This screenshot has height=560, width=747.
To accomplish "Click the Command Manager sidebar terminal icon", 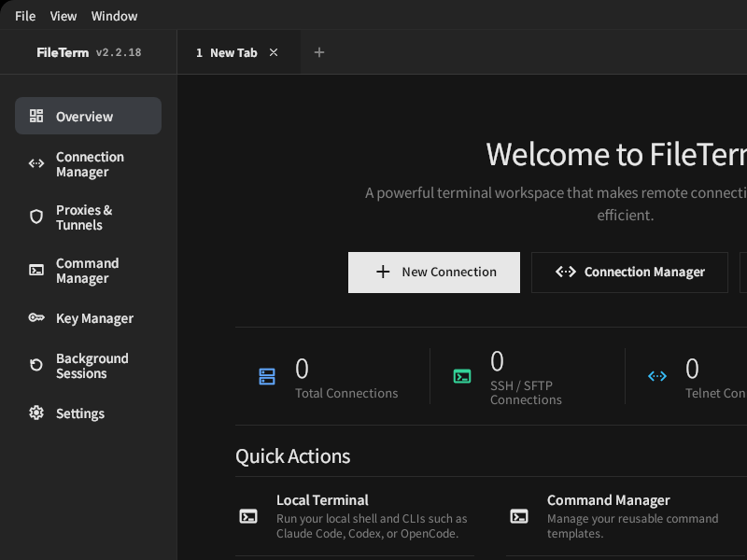I will click(36, 271).
